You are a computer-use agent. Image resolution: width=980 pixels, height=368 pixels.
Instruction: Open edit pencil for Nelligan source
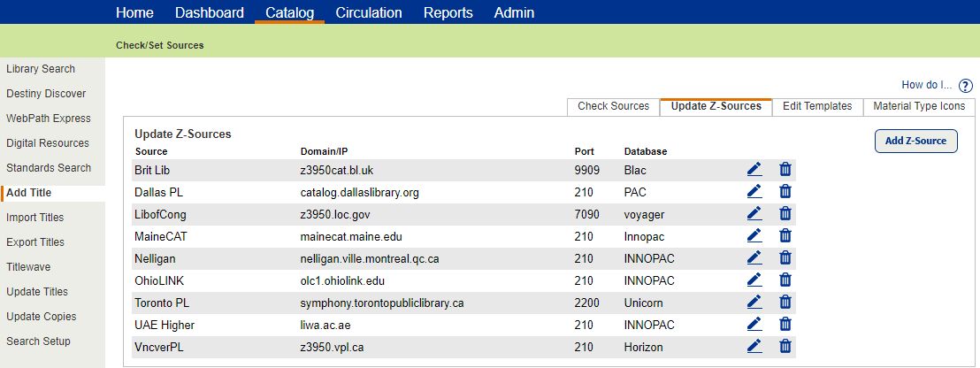click(x=754, y=257)
